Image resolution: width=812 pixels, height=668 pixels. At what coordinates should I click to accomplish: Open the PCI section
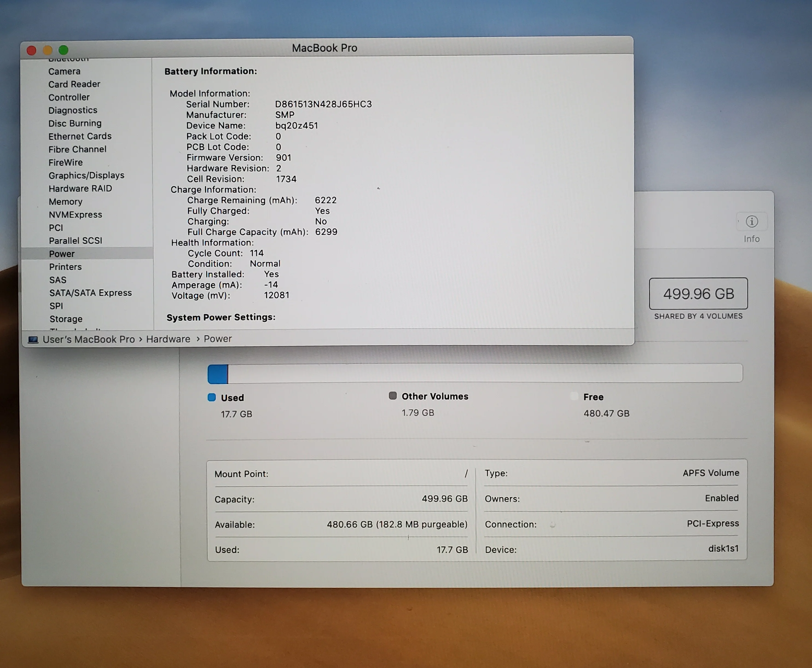56,228
